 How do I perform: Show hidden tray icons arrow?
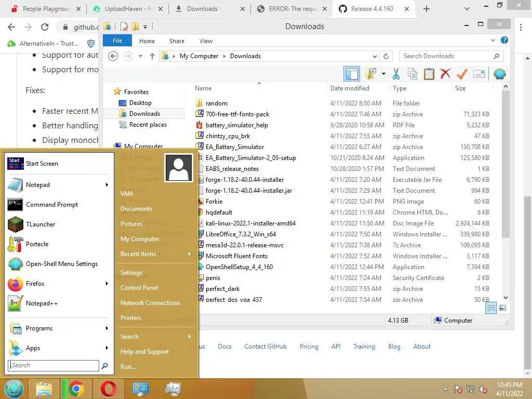[x=445, y=389]
